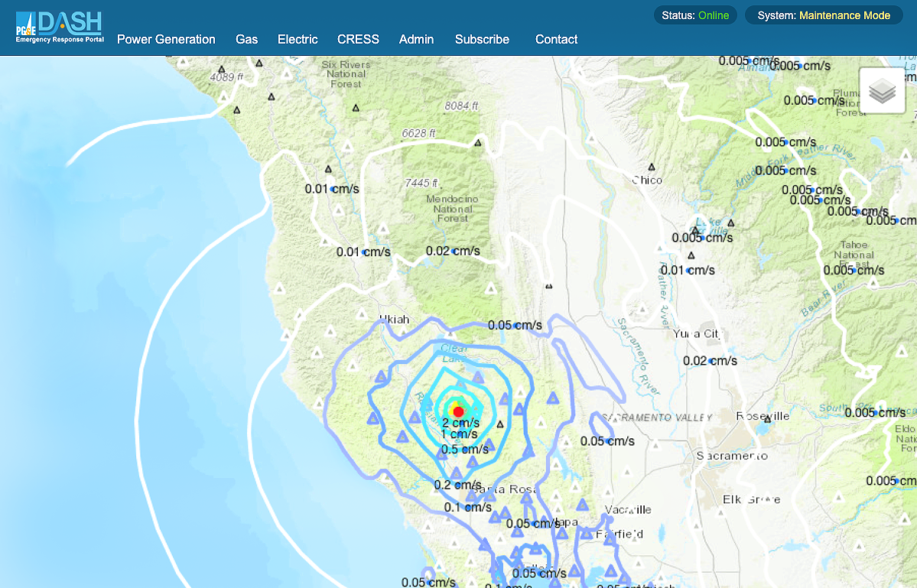
Task: Click the Mendocino National Forest label
Action: [x=452, y=209]
